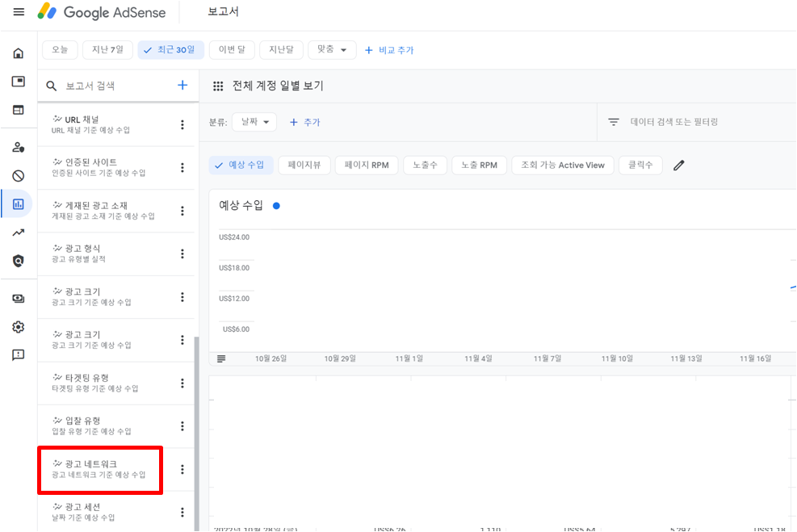Viewport: 797px width, 532px height.
Task: Click the pencil icon to edit metrics
Action: tap(678, 165)
